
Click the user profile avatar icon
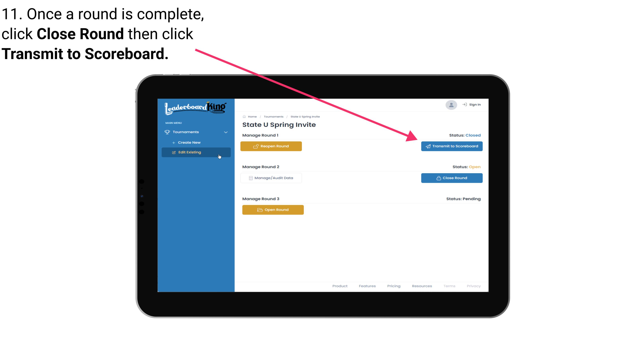pyautogui.click(x=450, y=106)
